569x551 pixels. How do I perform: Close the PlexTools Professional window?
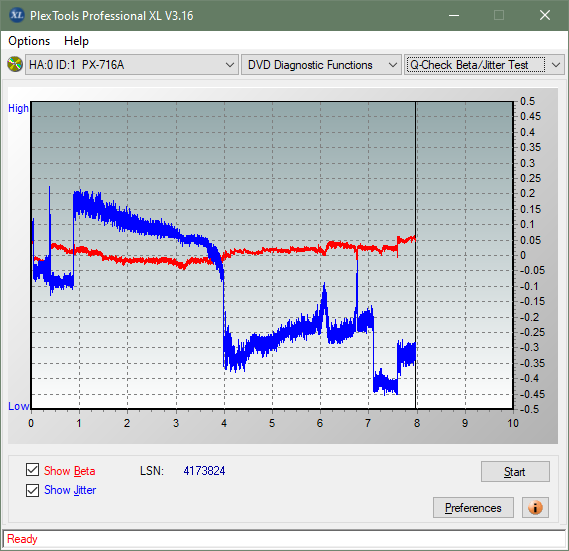(x=545, y=15)
